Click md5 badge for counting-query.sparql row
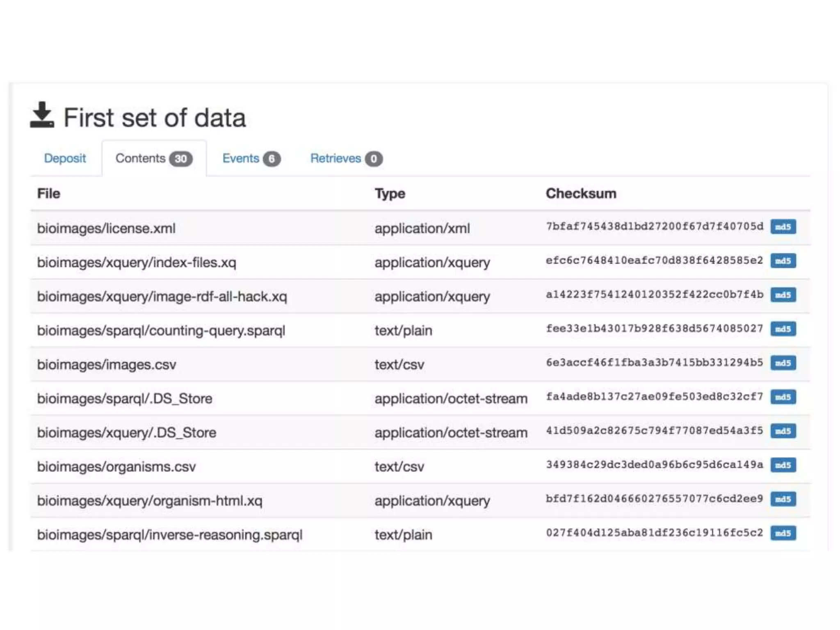Image resolution: width=840 pixels, height=630 pixels. (x=783, y=329)
